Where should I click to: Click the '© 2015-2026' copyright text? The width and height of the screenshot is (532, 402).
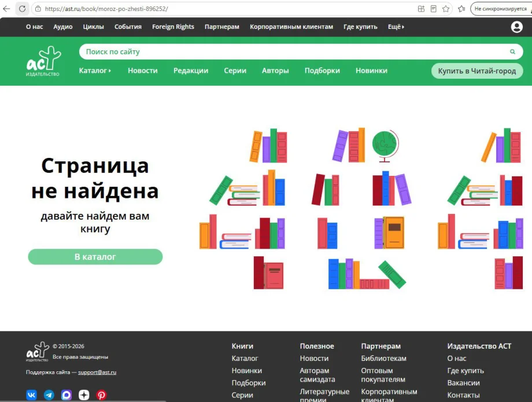(x=68, y=346)
